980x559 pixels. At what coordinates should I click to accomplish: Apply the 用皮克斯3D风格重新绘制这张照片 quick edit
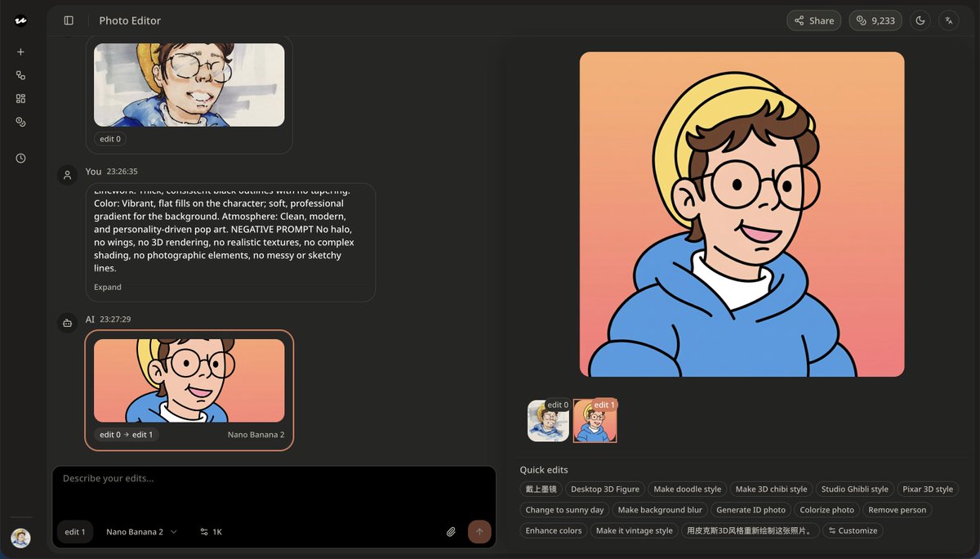pyautogui.click(x=751, y=530)
